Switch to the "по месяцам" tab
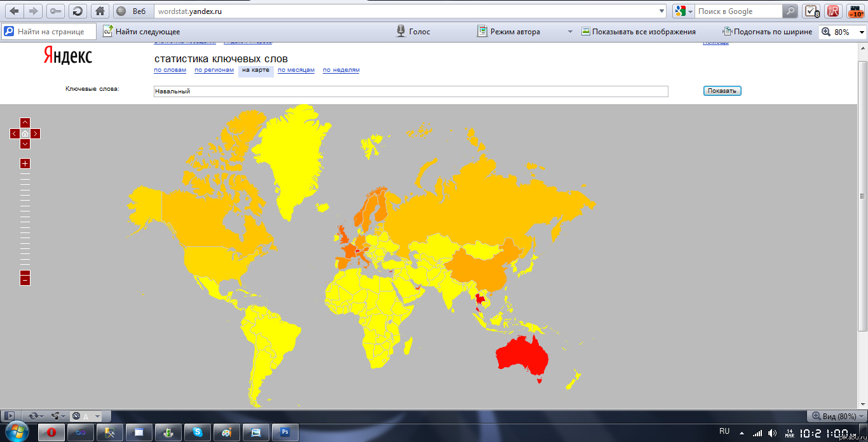The width and height of the screenshot is (868, 442). click(x=296, y=70)
